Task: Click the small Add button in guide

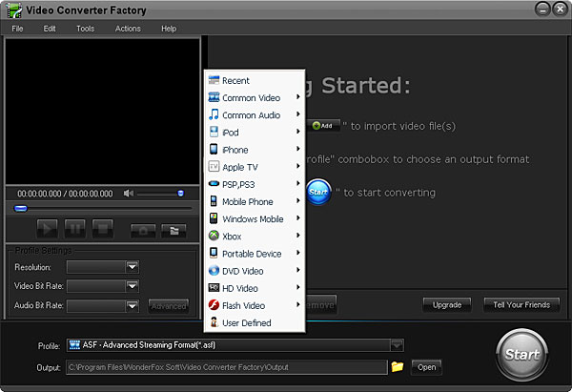Action: (323, 126)
